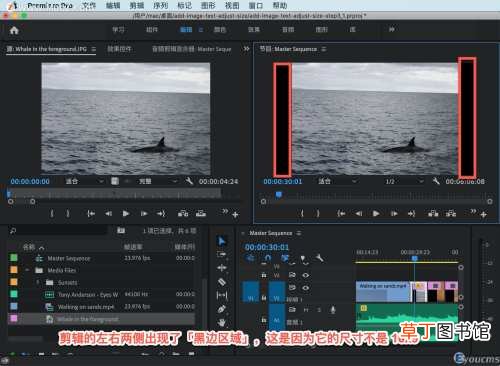
Task: Open Program monitor wrench settings
Action: click(x=436, y=181)
